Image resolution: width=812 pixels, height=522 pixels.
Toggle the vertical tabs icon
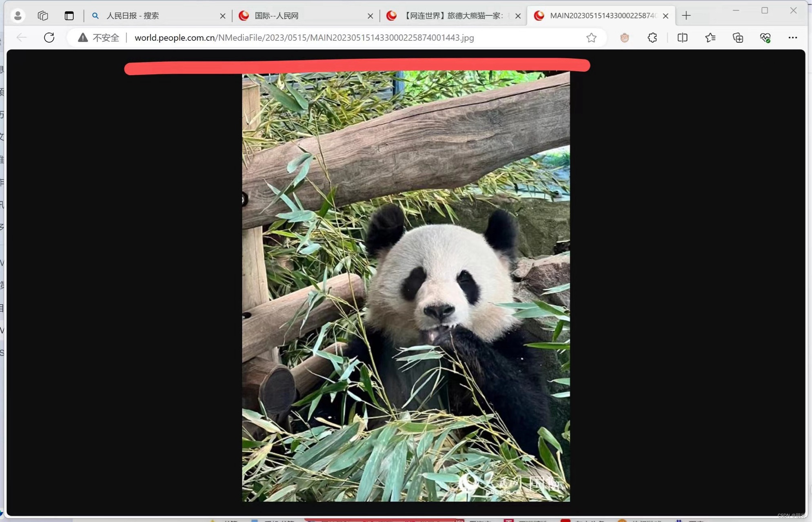[69, 15]
